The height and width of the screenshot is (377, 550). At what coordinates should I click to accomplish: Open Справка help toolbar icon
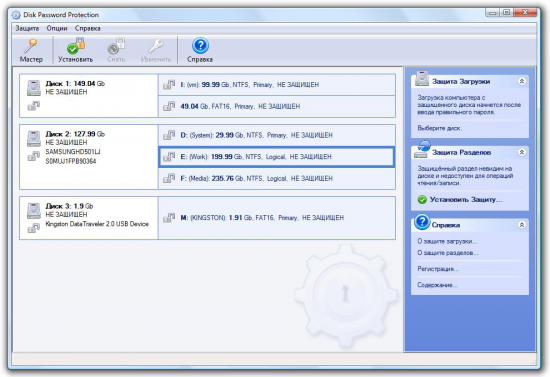[x=200, y=46]
